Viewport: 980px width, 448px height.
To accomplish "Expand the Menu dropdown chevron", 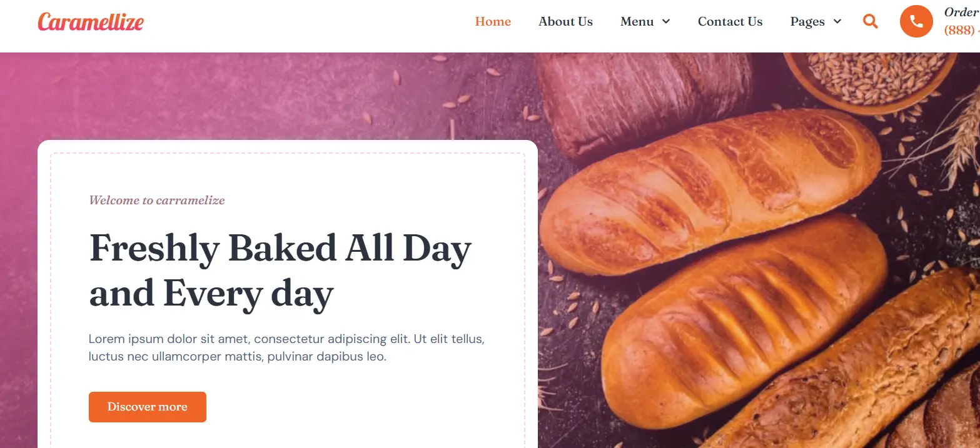I will pos(666,22).
